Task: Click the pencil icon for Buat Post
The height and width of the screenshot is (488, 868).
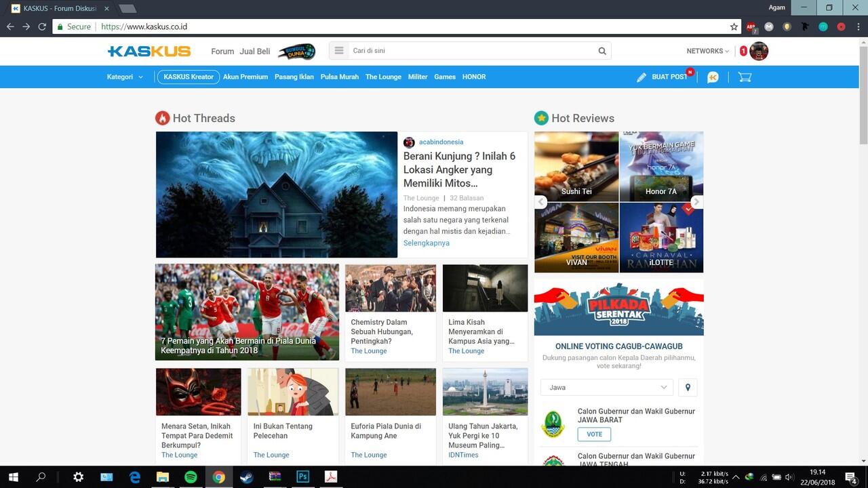Action: coord(642,77)
